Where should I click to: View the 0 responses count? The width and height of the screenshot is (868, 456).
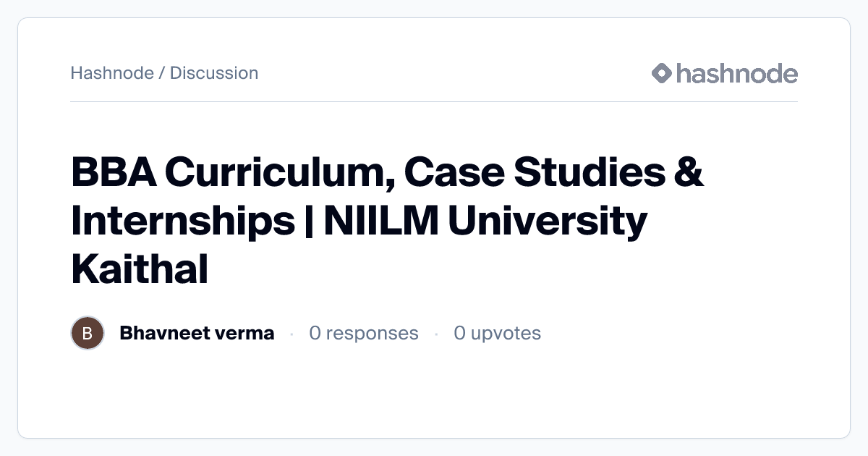click(363, 333)
